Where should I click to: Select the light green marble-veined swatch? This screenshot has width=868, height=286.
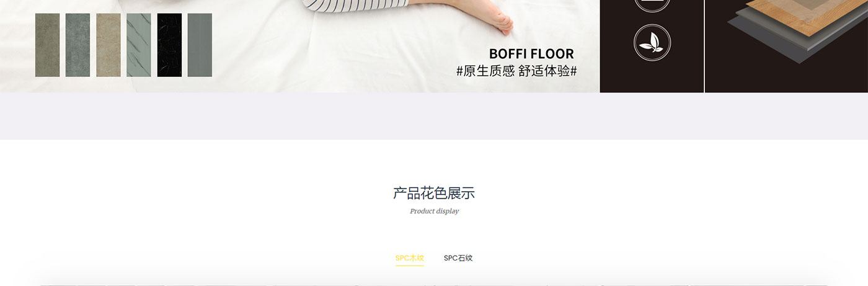[x=139, y=45]
